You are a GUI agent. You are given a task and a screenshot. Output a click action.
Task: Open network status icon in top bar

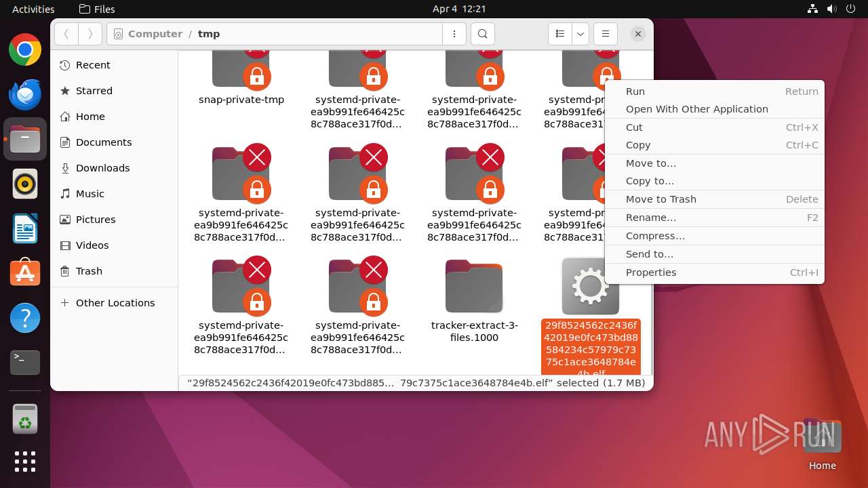(x=813, y=9)
